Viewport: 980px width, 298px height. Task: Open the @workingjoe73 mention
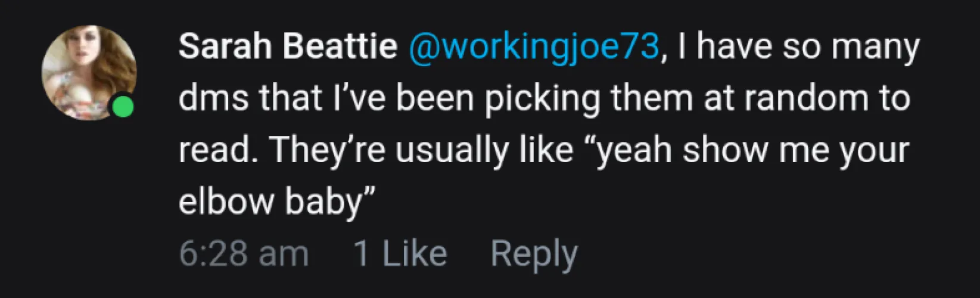point(534,46)
